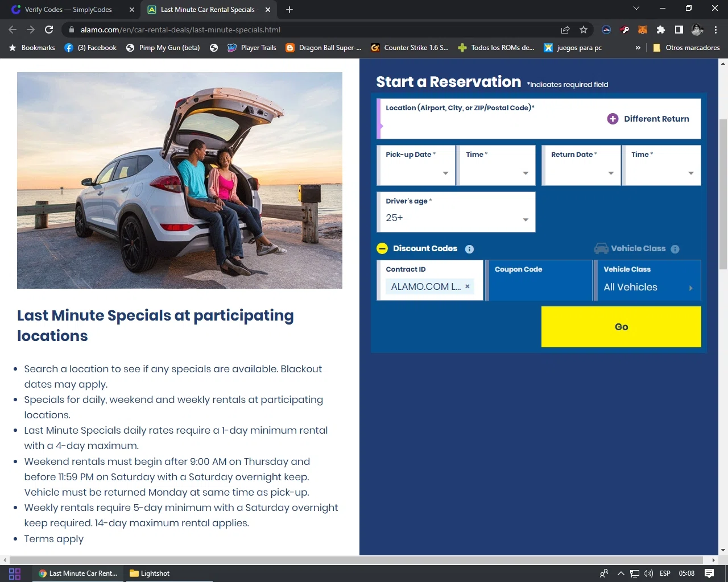The width and height of the screenshot is (728, 582).
Task: Click the red key extension icon
Action: (624, 30)
